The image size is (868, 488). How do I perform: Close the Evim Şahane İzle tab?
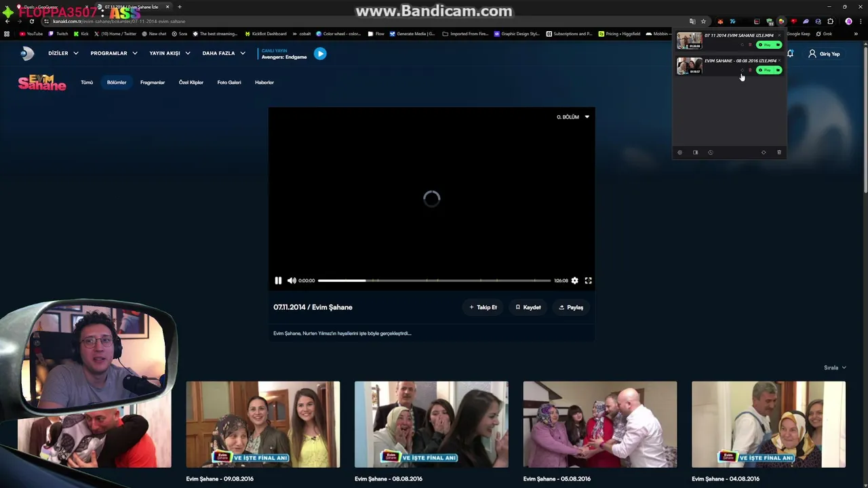[167, 7]
